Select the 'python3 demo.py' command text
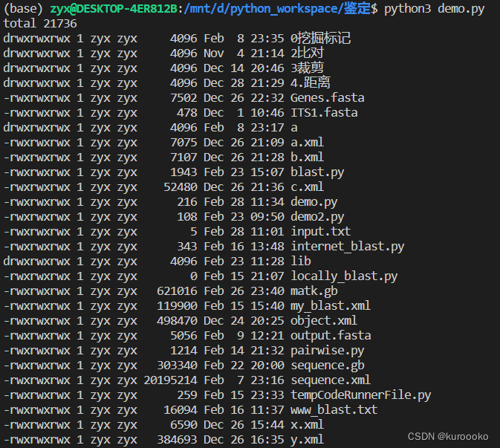This screenshot has width=500, height=448. coord(435,9)
